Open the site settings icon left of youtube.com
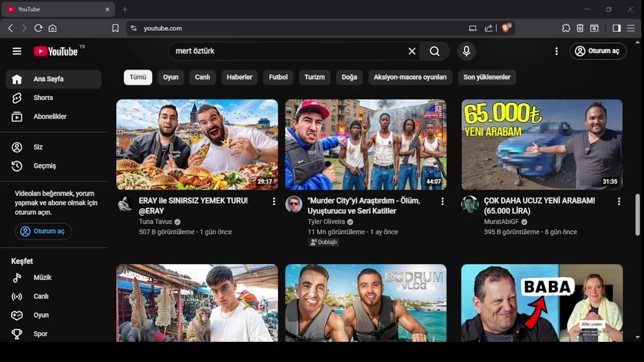Screen dimensions: 644x362 (133, 28)
